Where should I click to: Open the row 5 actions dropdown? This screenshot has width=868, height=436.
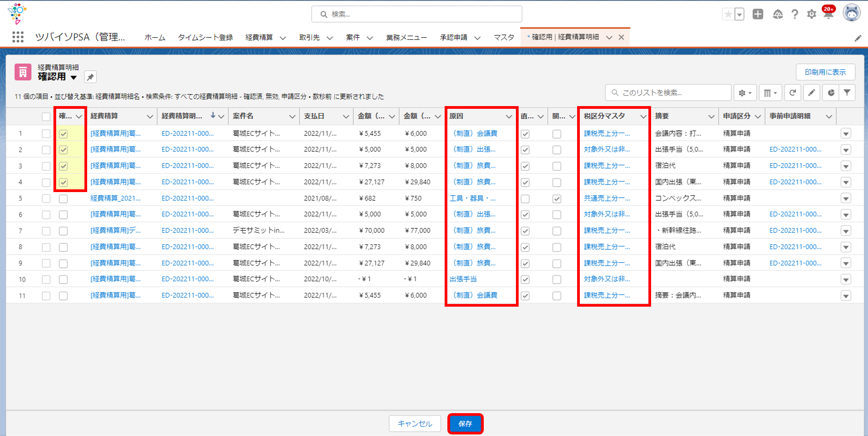pyautogui.click(x=846, y=198)
